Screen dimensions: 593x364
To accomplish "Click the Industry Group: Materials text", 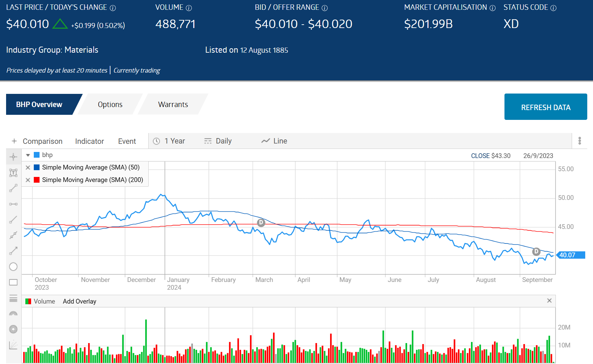I will pyautogui.click(x=52, y=50).
